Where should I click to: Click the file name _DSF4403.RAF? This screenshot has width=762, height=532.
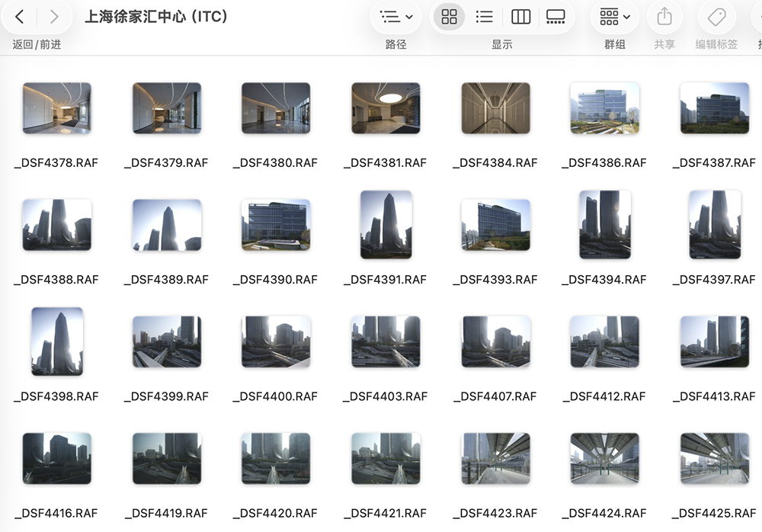pyautogui.click(x=386, y=396)
